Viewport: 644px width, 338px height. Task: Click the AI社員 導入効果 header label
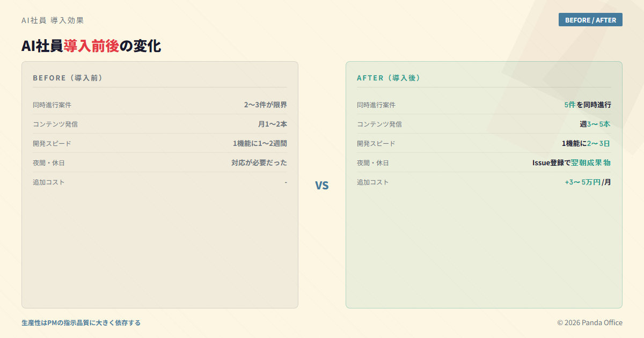(x=53, y=20)
